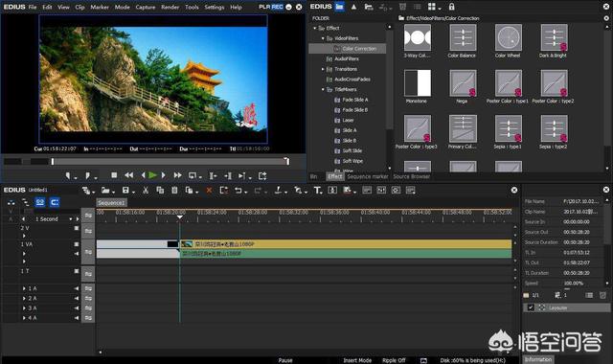Screen dimensions: 613x364
Task: Open the Render menu
Action: (x=170, y=7)
